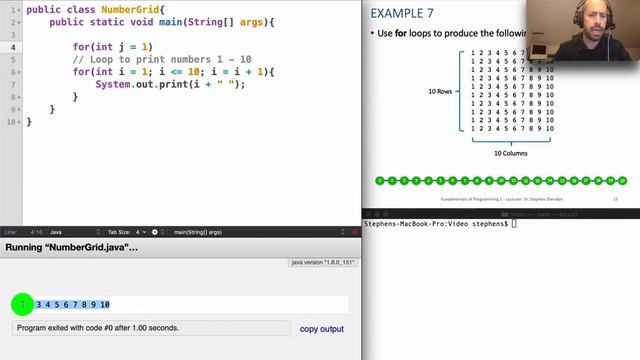This screenshot has width=640, height=360.
Task: Click the comment "Loop to print numbers 1 - 10"
Action: pyautogui.click(x=162, y=60)
